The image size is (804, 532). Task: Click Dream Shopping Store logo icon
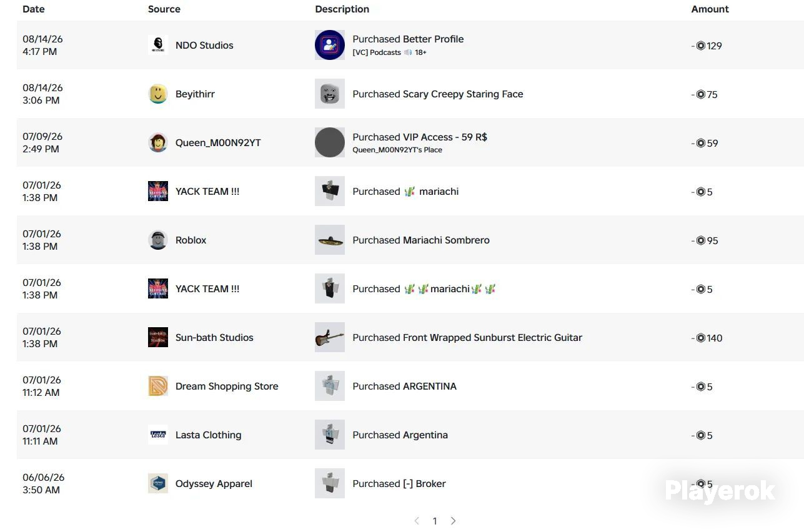[x=158, y=386]
